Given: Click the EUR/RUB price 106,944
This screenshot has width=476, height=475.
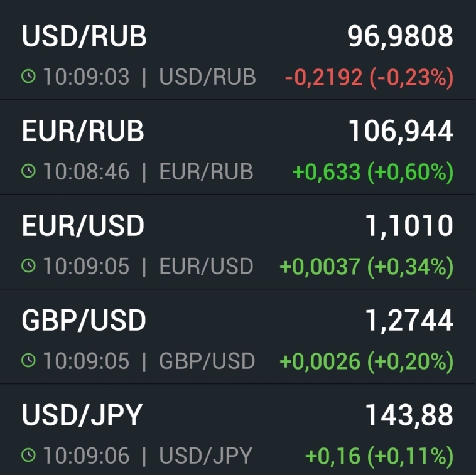Looking at the screenshot, I should 401,132.
